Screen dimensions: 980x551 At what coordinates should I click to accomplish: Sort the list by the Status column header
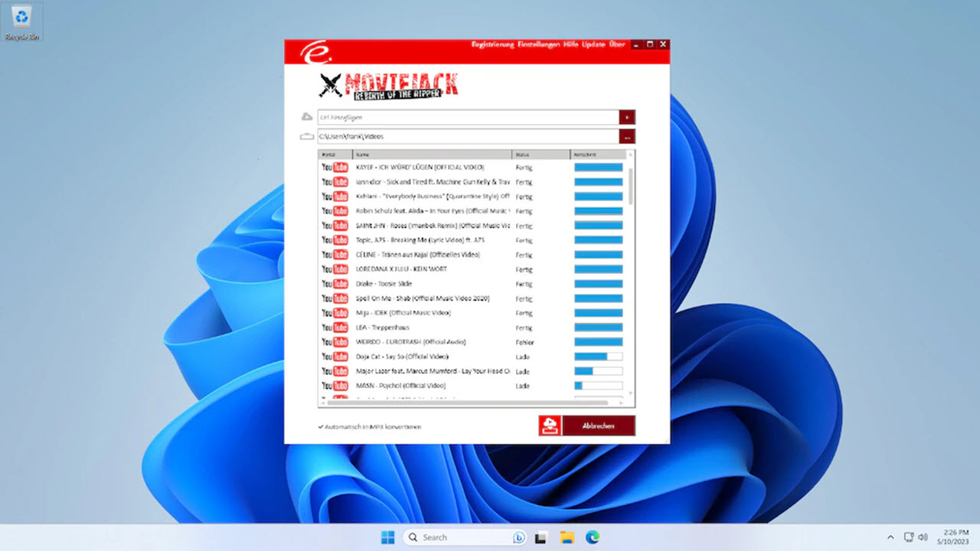[x=541, y=155]
